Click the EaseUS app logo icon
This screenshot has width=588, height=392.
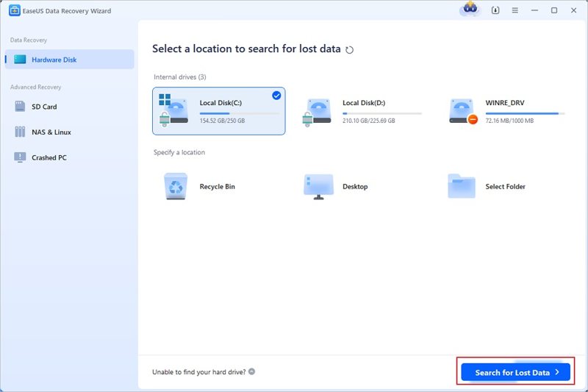14,10
